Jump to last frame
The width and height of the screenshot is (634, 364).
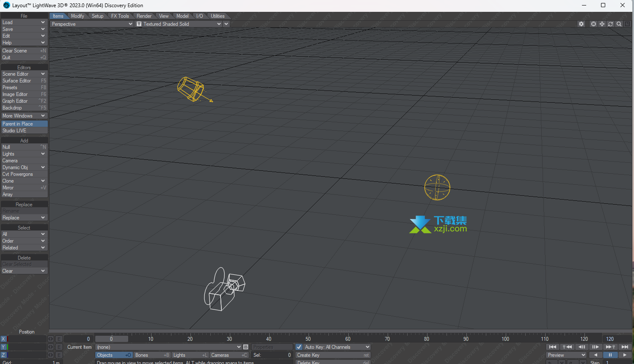pyautogui.click(x=625, y=347)
